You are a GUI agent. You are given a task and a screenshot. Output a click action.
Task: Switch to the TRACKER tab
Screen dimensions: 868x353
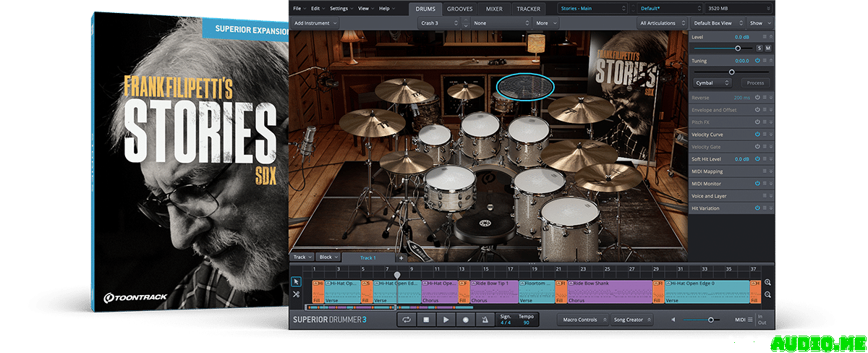(x=528, y=9)
